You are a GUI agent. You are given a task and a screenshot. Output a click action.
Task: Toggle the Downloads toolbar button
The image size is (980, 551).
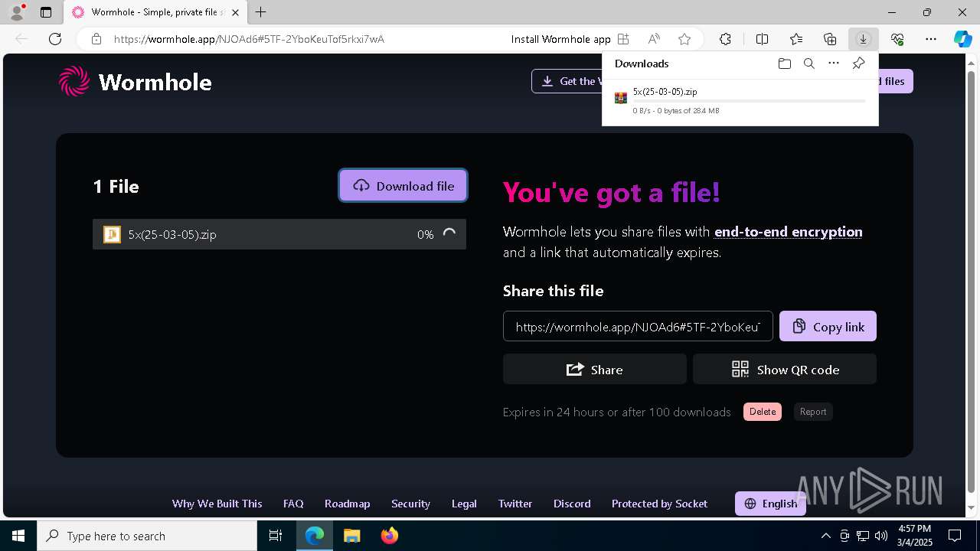click(863, 39)
